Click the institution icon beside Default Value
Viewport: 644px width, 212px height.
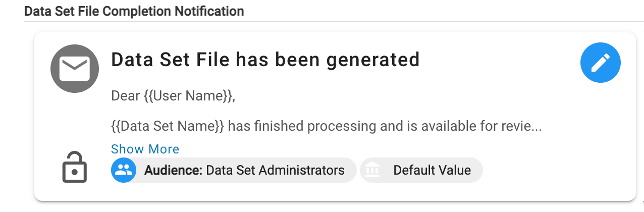point(372,170)
